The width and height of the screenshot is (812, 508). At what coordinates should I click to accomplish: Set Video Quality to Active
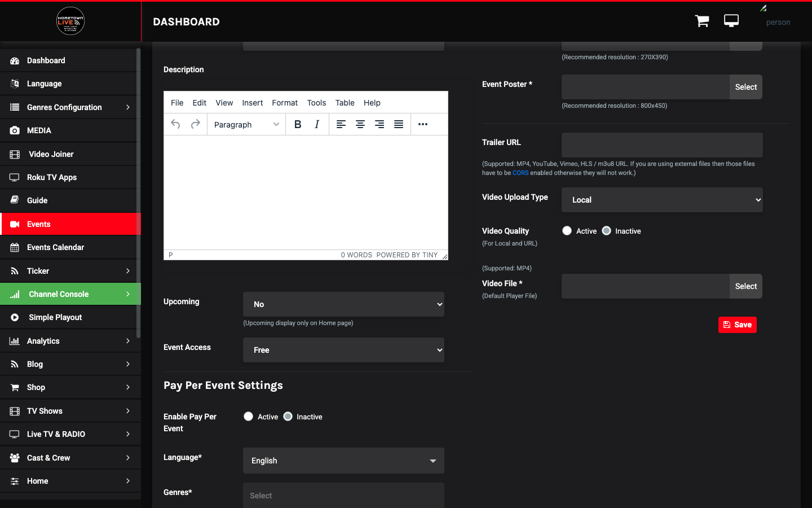pyautogui.click(x=567, y=231)
